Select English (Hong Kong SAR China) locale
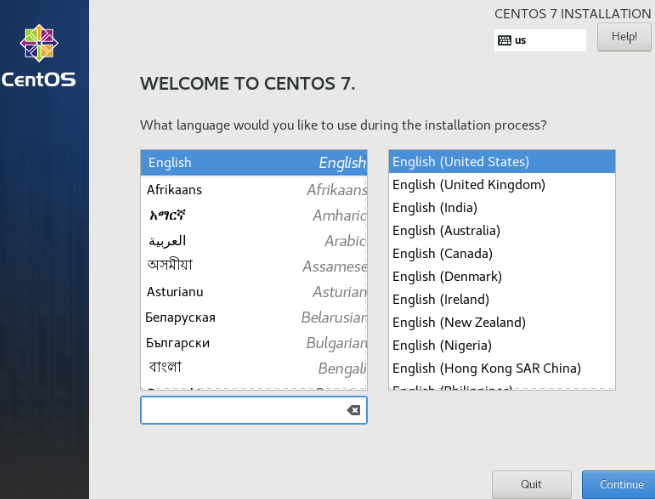This screenshot has width=655, height=499. [500, 369]
